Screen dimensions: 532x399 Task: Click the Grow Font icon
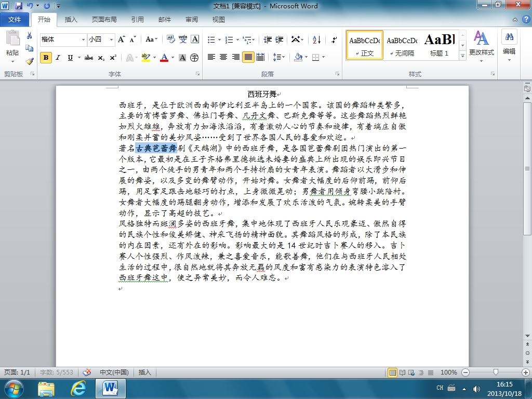121,39
